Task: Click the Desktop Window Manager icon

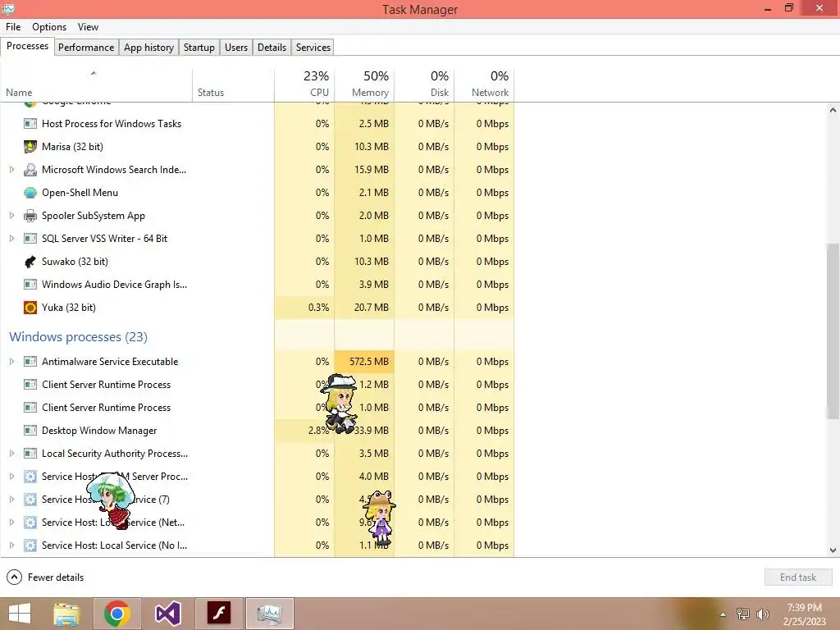Action: click(30, 430)
